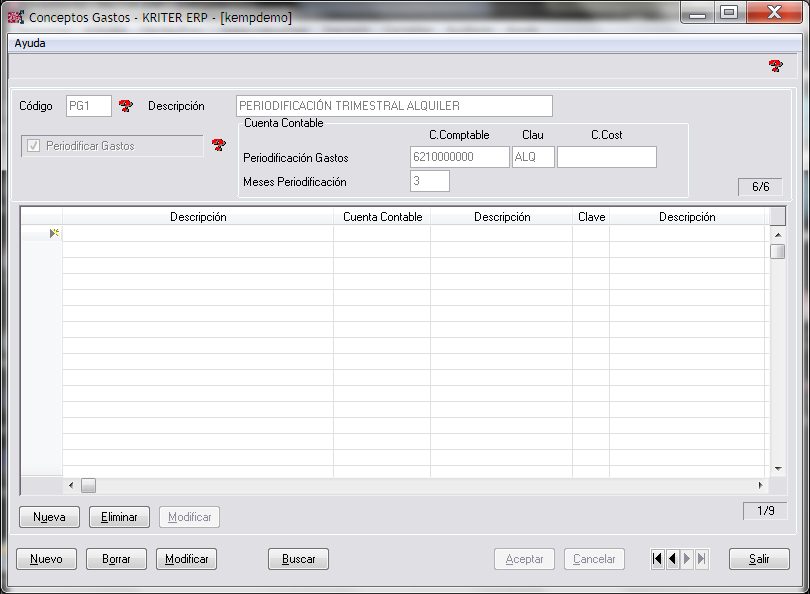The image size is (810, 594).
Task: Click help icon beside Periodificar Gastos
Action: coord(219,146)
